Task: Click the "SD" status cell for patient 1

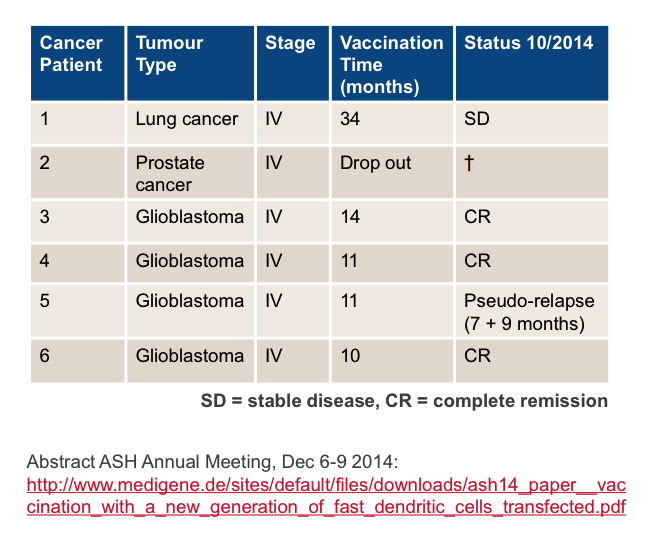Action: point(477,119)
